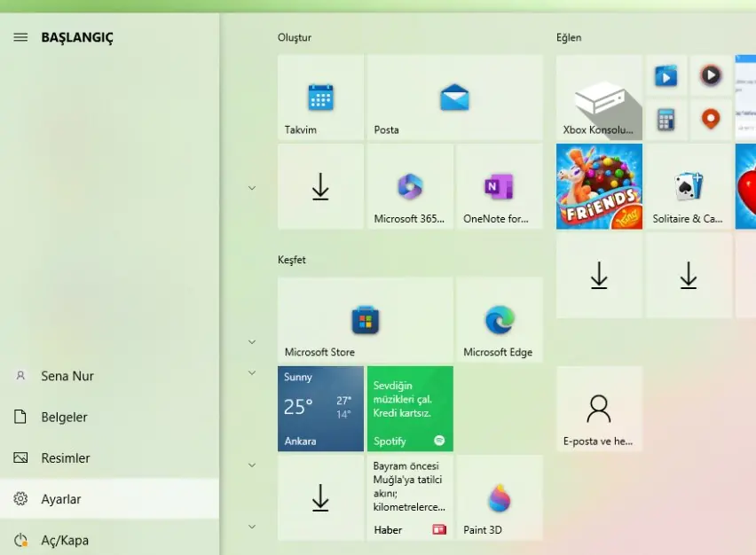Image resolution: width=756 pixels, height=555 pixels.
Task: Open Solitaire & Casual Games tile
Action: 689,186
